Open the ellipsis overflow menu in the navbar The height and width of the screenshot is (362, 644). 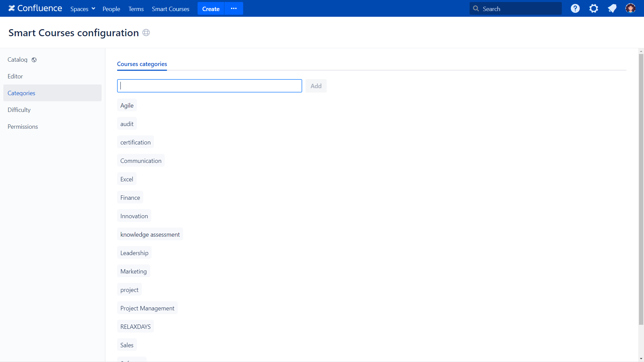[233, 8]
